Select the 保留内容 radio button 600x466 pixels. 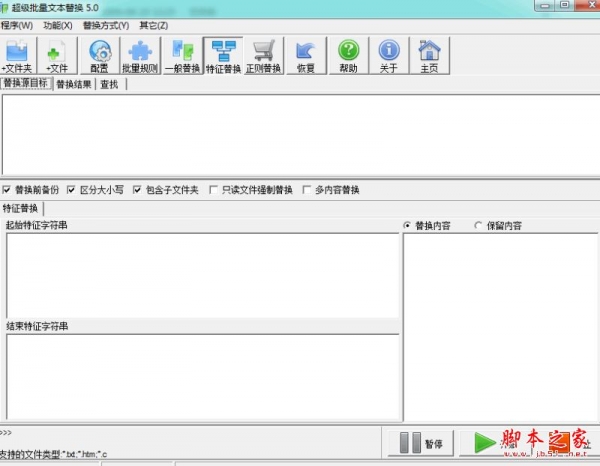point(478,226)
